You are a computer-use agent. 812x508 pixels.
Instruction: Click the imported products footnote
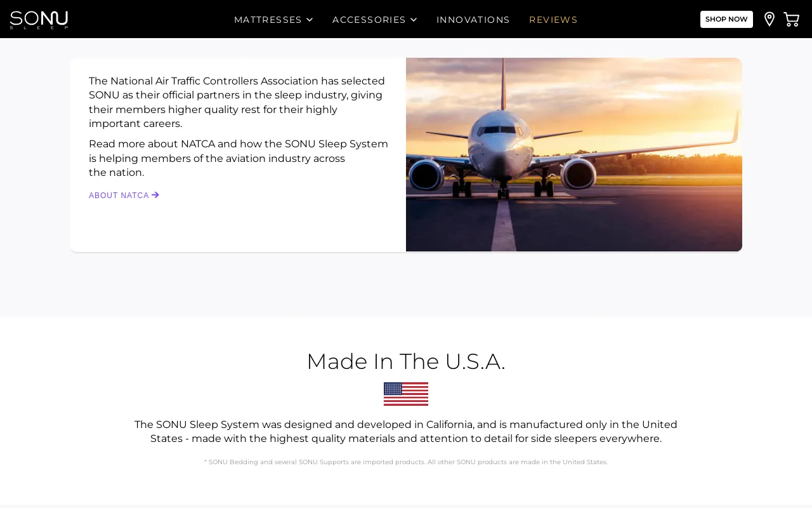pos(406,462)
